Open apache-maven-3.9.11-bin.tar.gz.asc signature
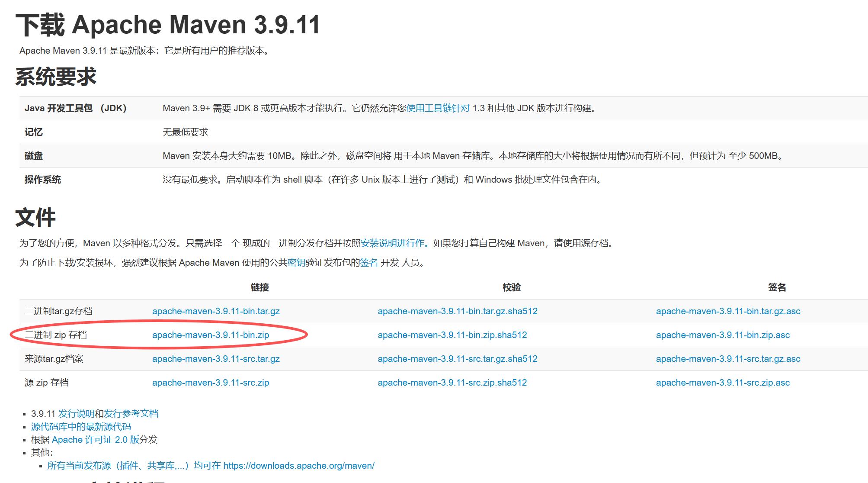Screen dimensions: 868x483 [x=728, y=311]
